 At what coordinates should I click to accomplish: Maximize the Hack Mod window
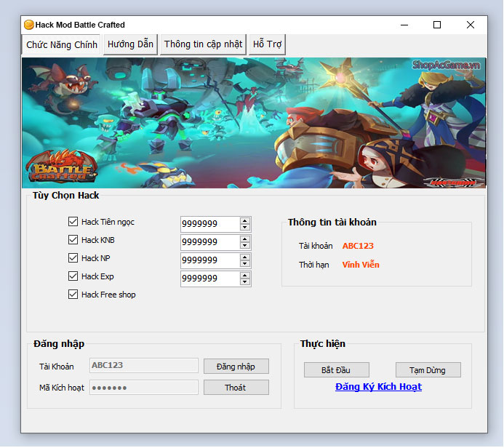437,25
